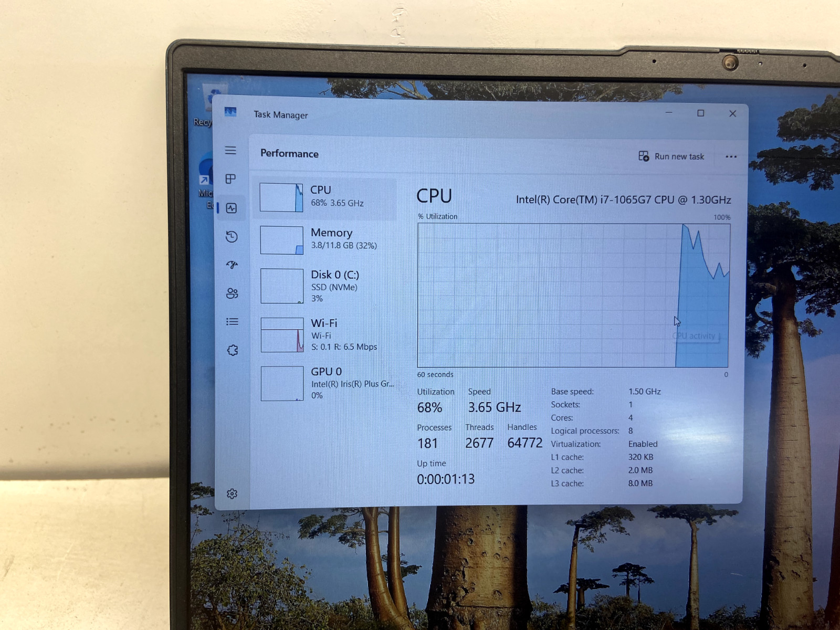
Task: Click the Task Manager title bar icon
Action: point(230,112)
